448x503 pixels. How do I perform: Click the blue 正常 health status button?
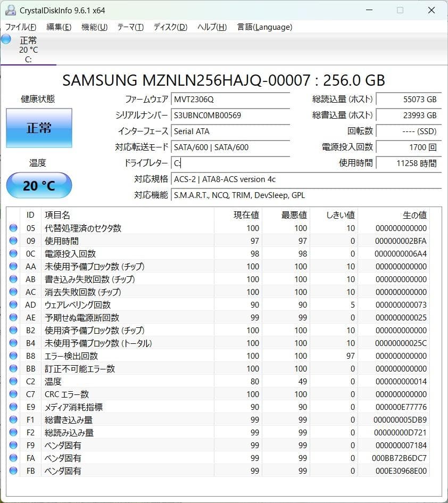39,128
